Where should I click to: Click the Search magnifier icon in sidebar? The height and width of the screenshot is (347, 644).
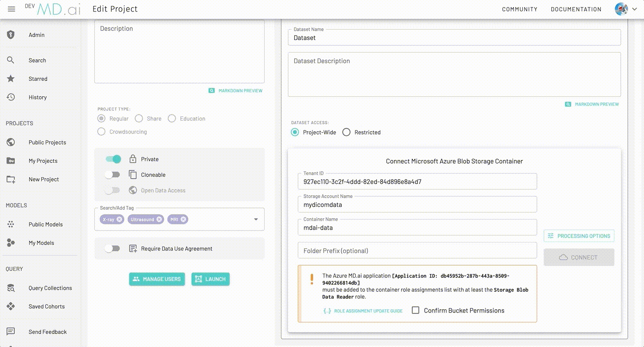coord(11,60)
